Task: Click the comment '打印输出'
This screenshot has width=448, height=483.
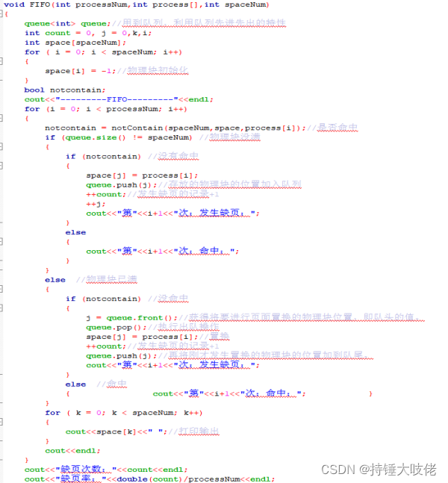Action: (199, 431)
